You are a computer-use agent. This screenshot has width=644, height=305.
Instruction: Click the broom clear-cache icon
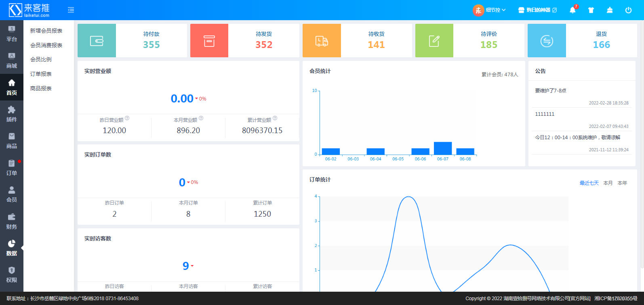click(610, 10)
